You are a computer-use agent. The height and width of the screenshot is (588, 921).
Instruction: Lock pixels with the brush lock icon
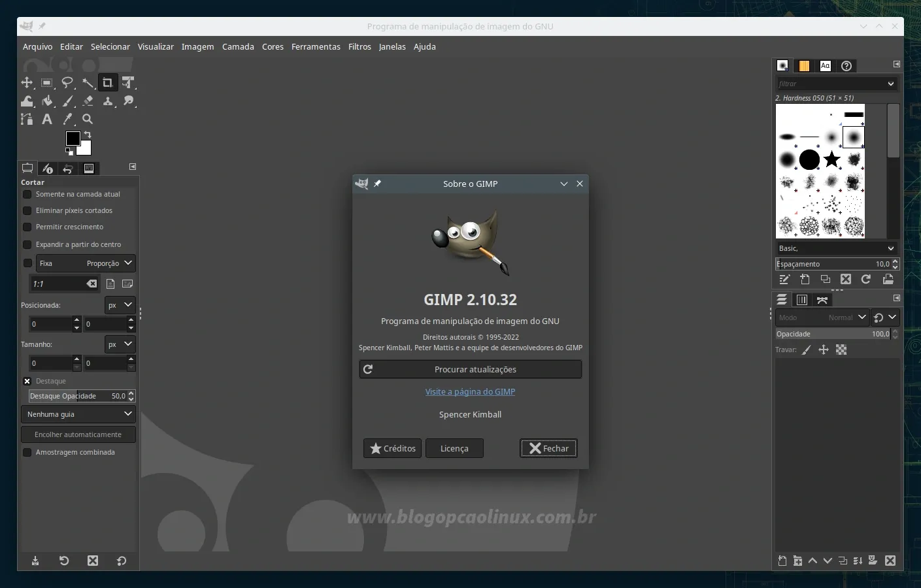tap(807, 350)
